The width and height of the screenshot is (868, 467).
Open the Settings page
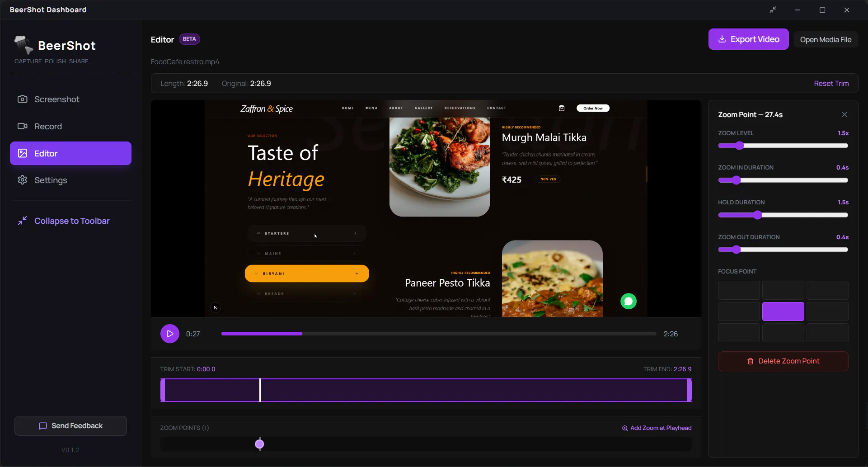pyautogui.click(x=70, y=180)
